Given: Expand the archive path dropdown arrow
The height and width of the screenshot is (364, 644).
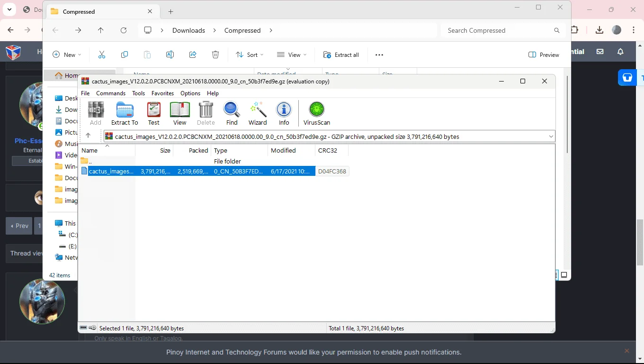Looking at the screenshot, I should point(551,136).
